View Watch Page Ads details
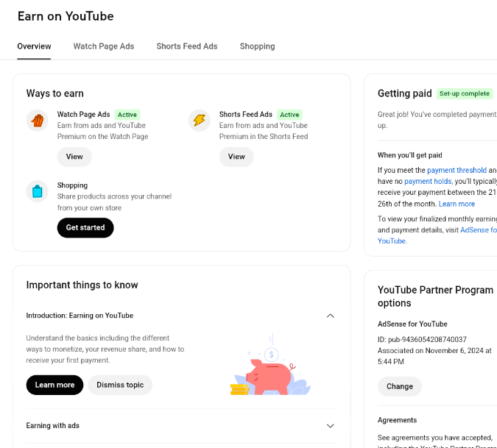The height and width of the screenshot is (448, 497). 74,157
